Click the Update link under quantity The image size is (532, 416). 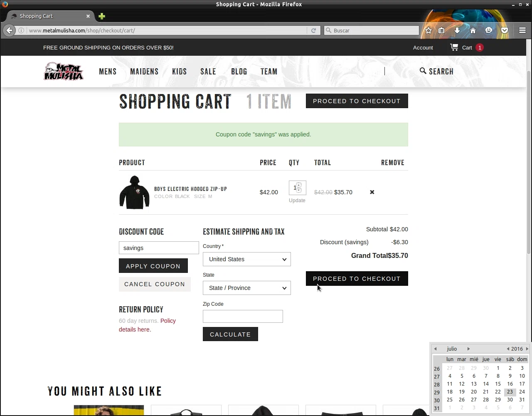tap(297, 201)
